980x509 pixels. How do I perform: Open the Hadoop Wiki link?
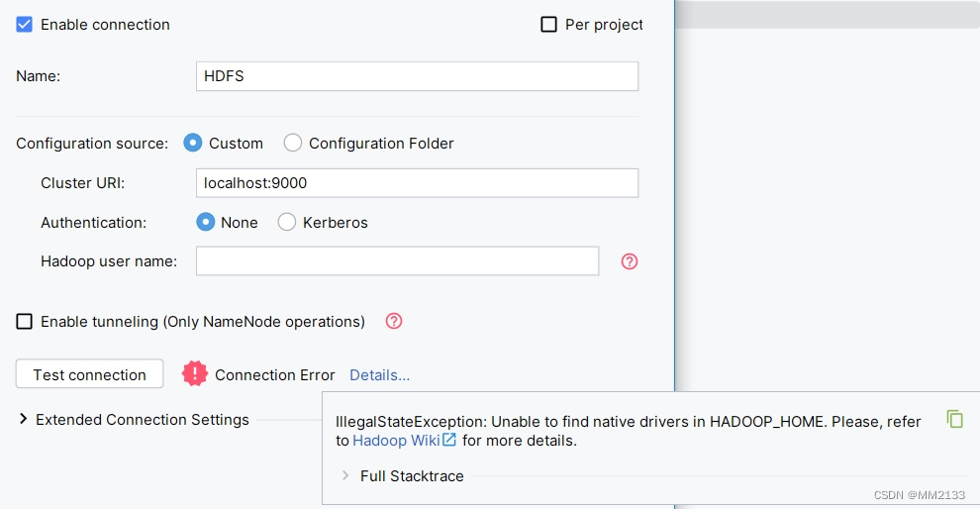click(396, 441)
